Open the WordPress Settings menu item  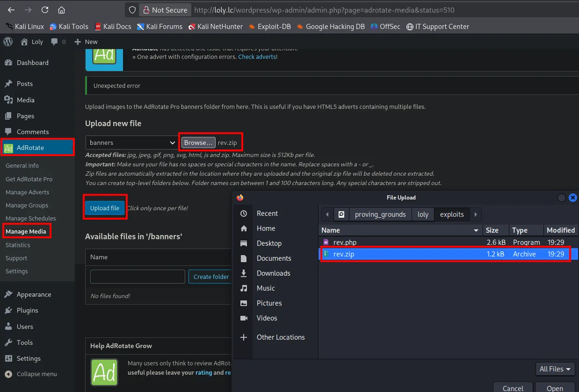pos(37,358)
